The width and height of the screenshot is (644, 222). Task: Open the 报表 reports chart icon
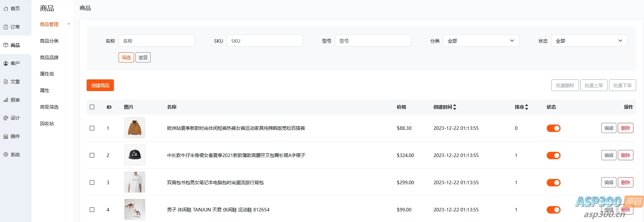6,100
